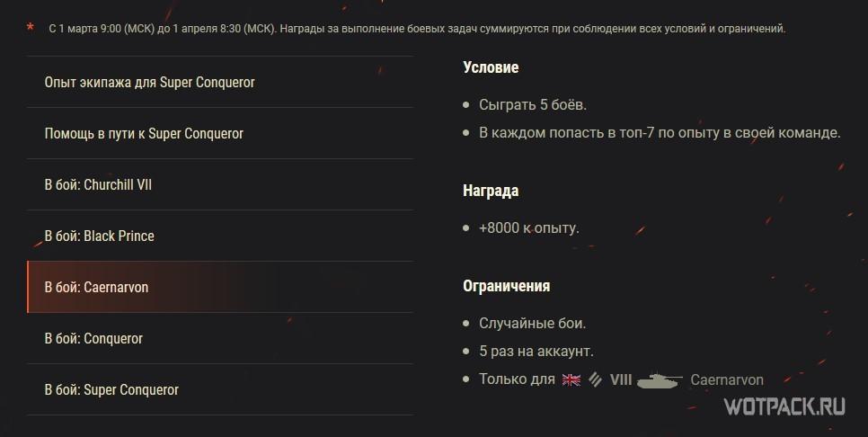
Task: Click the 'Ограничения' section heading
Action: pos(506,286)
